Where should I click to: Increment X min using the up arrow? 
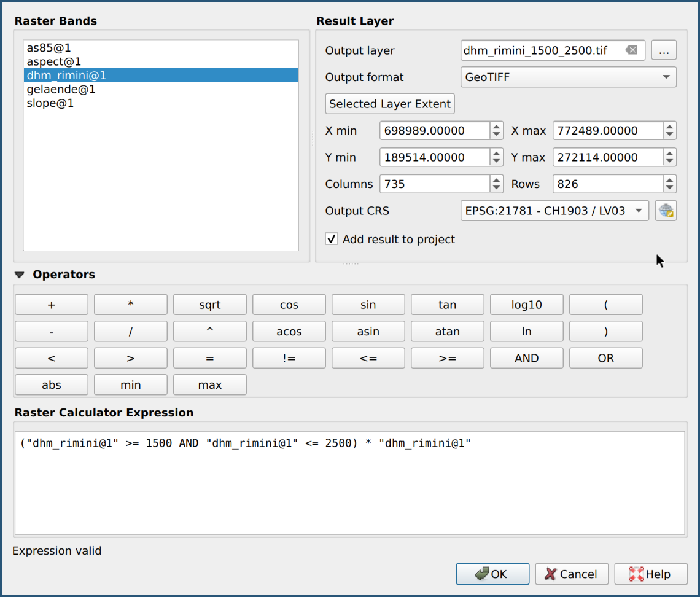click(496, 127)
